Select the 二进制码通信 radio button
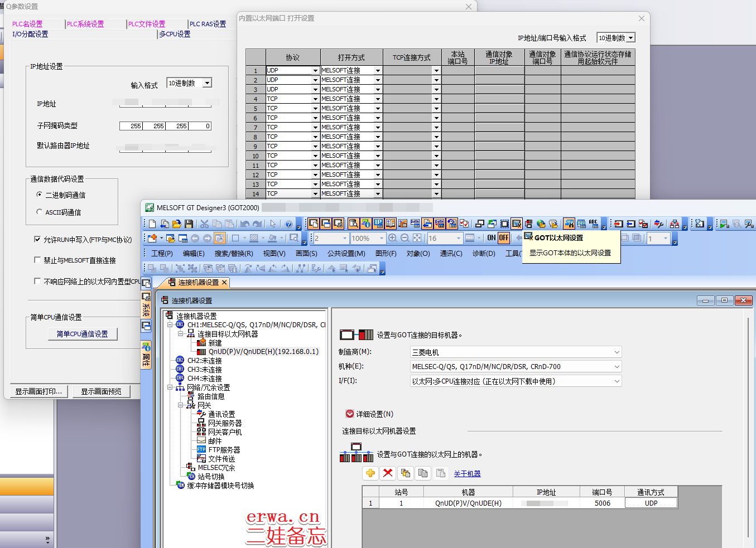Screen dimensions: 756x548 39,195
